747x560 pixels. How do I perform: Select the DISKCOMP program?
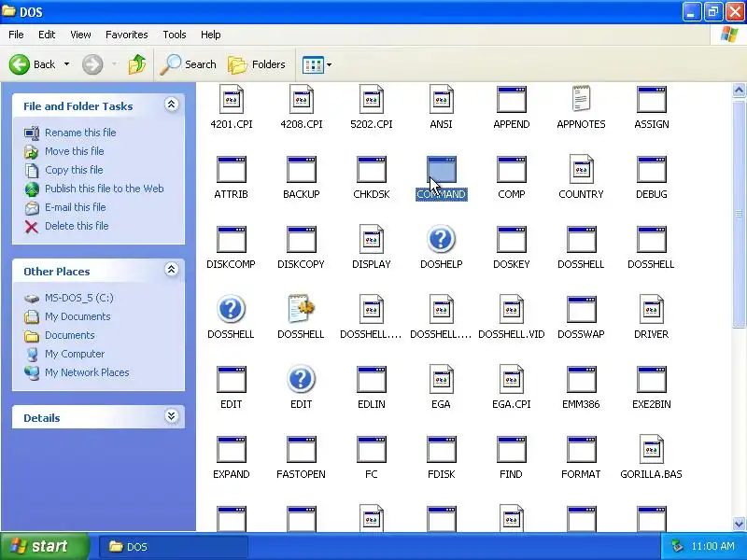[231, 240]
